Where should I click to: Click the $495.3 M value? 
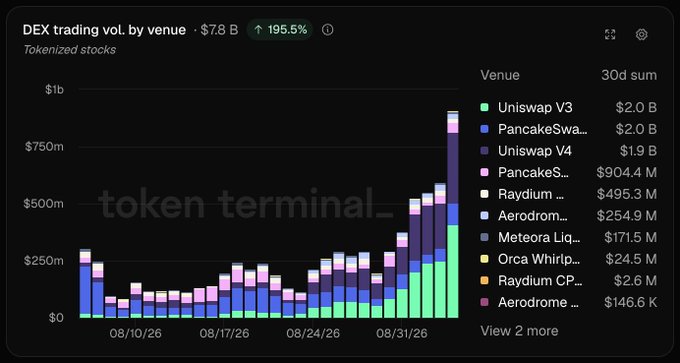point(627,194)
